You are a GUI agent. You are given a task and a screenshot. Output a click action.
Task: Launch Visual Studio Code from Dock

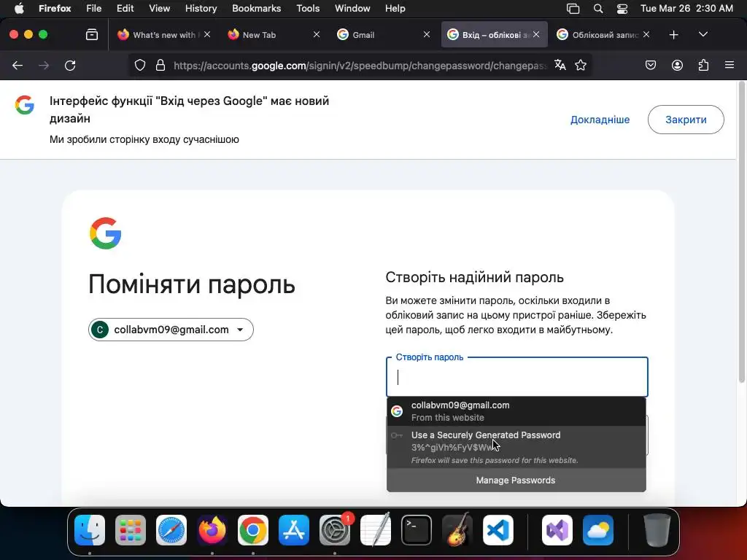pos(498,530)
